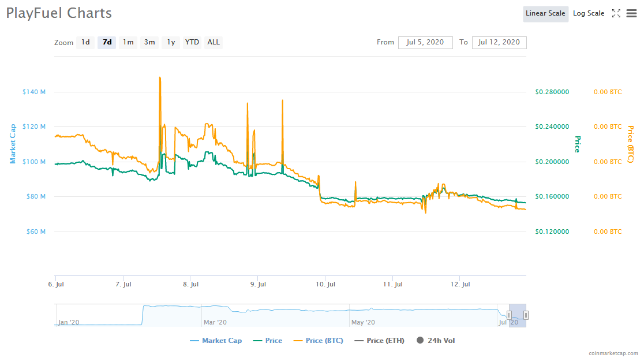Click the PlayFuel Charts heading
The height and width of the screenshot is (358, 644).
(59, 13)
